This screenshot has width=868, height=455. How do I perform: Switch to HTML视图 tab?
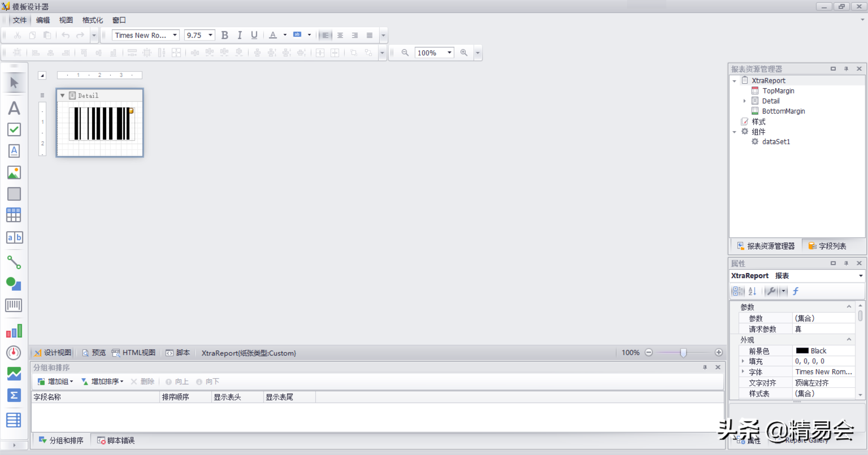[x=134, y=353]
